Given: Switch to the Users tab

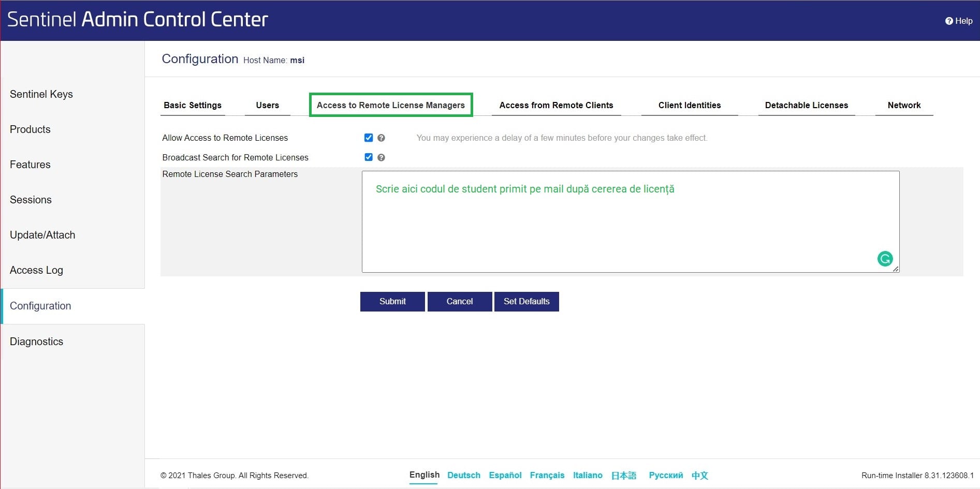Looking at the screenshot, I should (268, 105).
